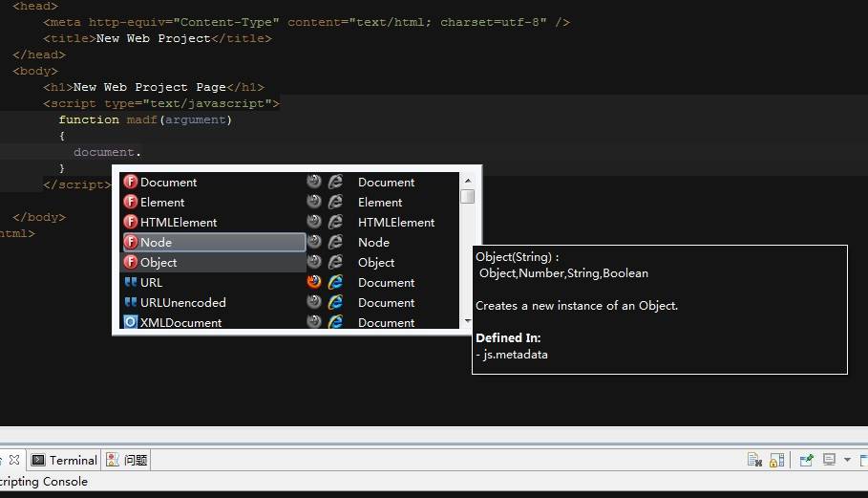The width and height of the screenshot is (868, 498).
Task: Click HTMLElement type label in right column
Action: (x=396, y=222)
